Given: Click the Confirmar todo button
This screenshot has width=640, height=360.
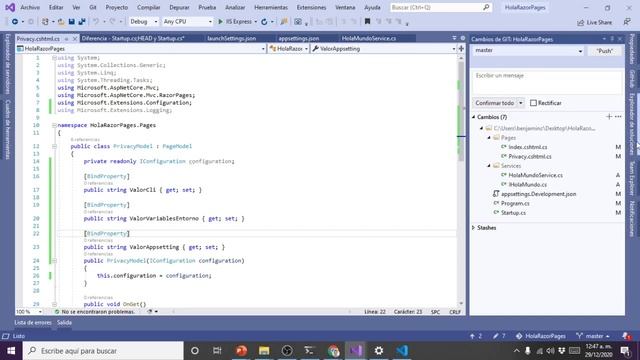Looking at the screenshot, I should (495, 103).
